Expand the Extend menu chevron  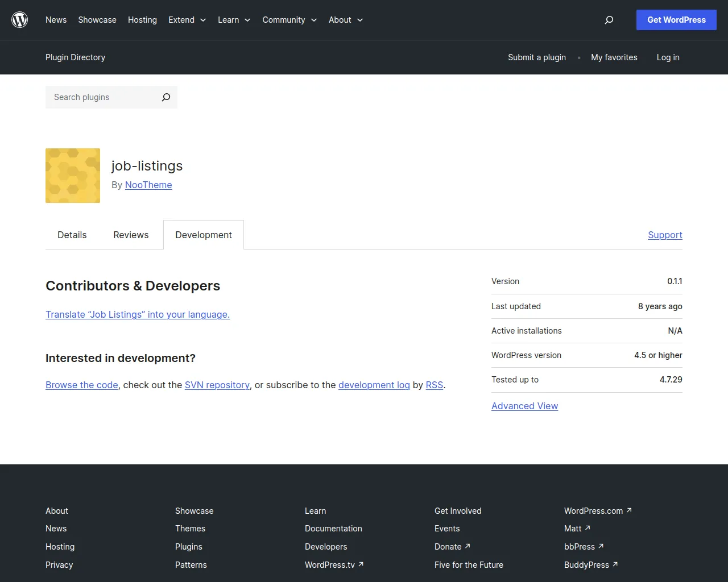(x=203, y=20)
